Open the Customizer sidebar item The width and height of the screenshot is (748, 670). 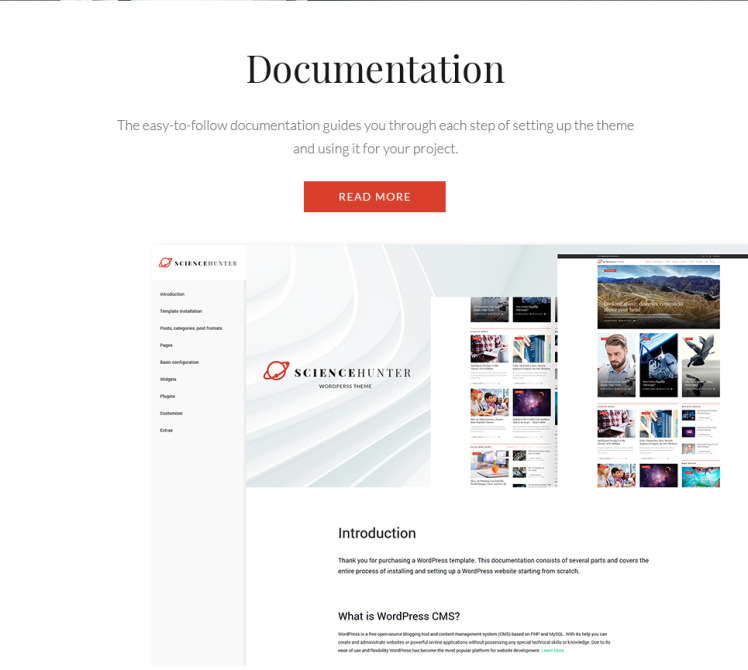(x=171, y=413)
